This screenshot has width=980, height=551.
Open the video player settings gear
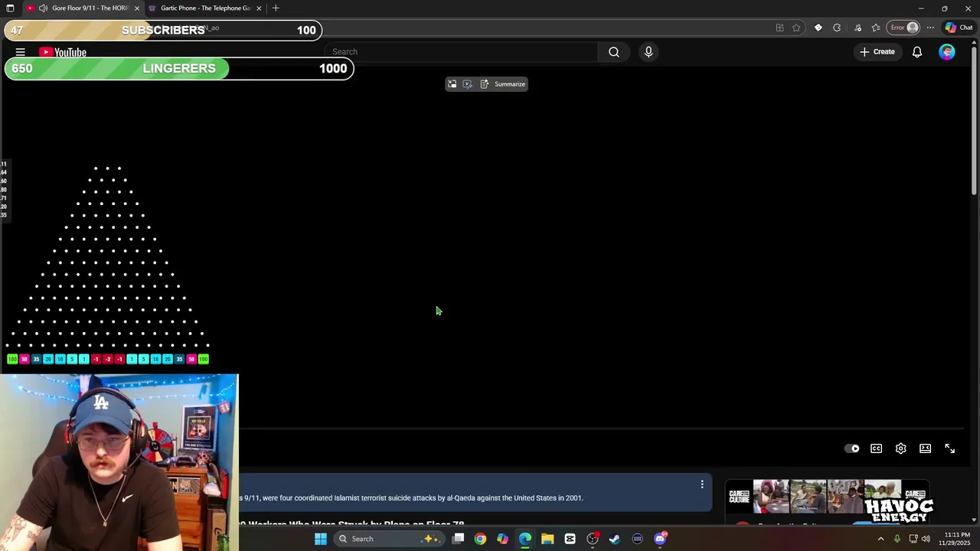click(901, 448)
